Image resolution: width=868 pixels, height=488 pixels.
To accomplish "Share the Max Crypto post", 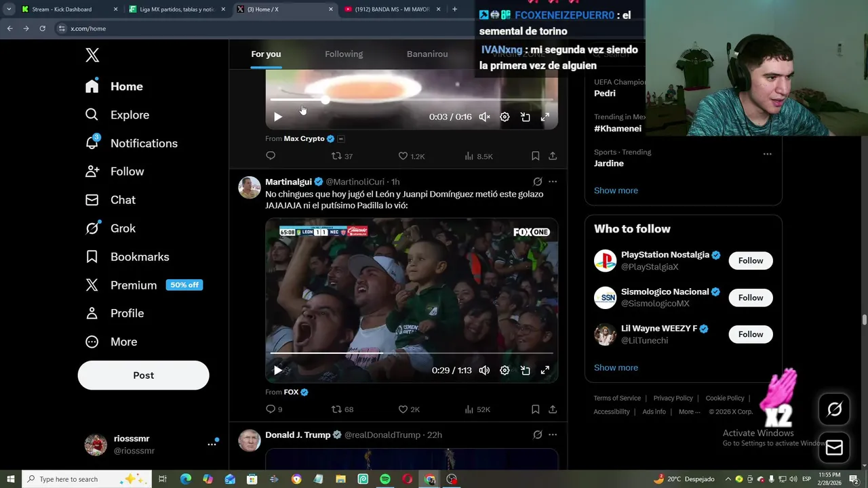I will pyautogui.click(x=553, y=156).
